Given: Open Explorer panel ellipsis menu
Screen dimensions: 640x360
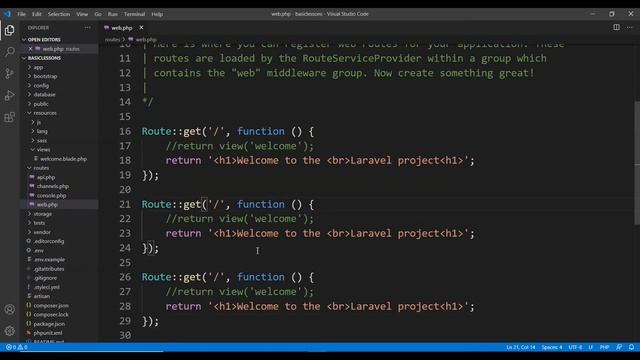Looking at the screenshot, I should (x=87, y=27).
